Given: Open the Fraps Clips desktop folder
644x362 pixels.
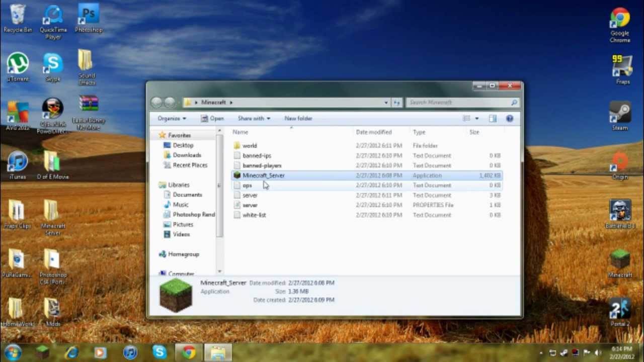Looking at the screenshot, I should click(x=18, y=214).
